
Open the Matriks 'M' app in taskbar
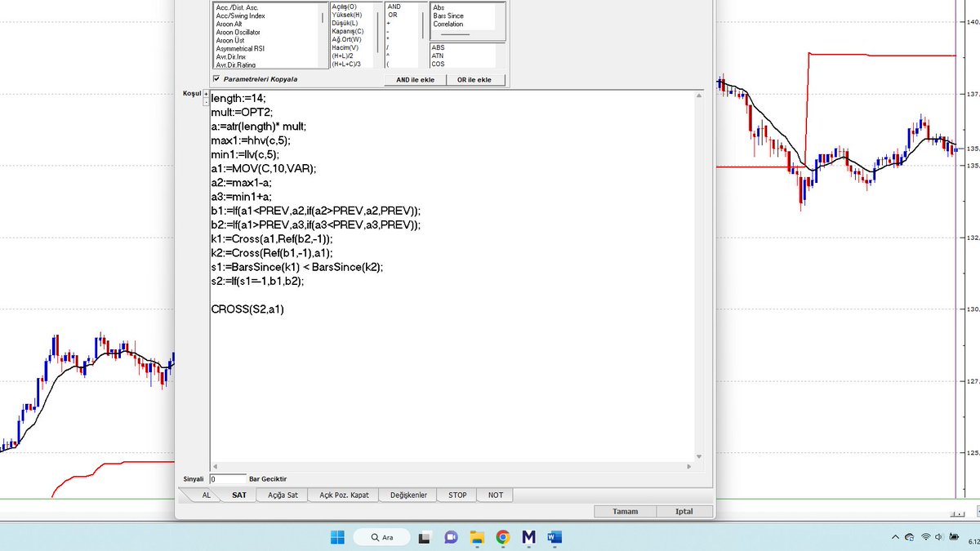point(528,537)
